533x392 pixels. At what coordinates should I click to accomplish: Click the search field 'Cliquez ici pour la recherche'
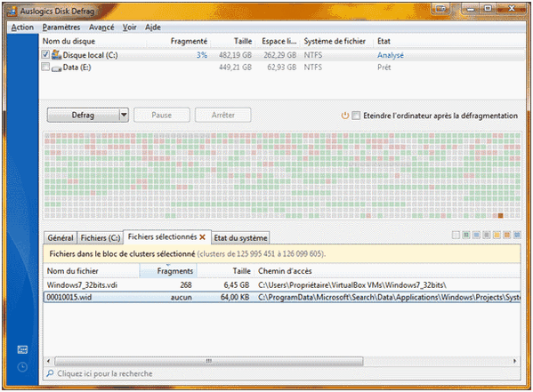(x=282, y=373)
